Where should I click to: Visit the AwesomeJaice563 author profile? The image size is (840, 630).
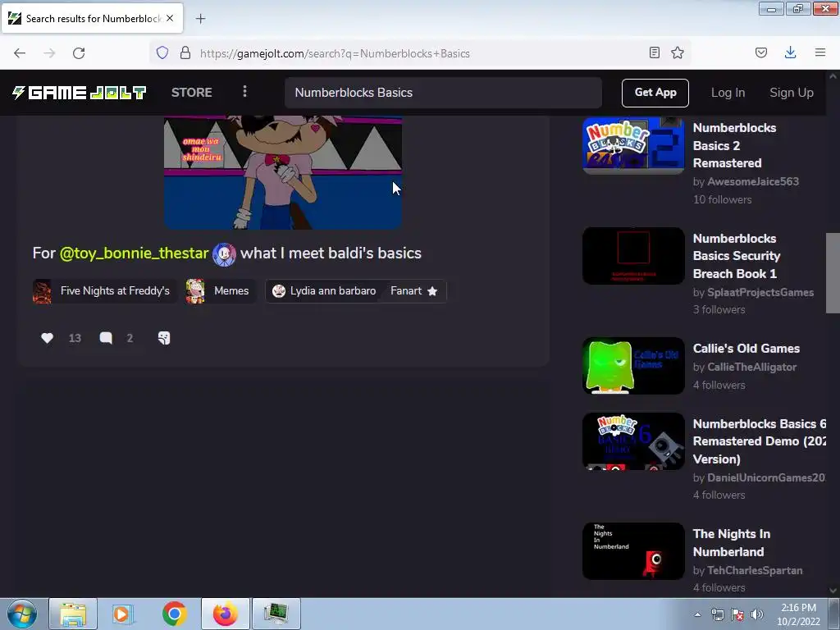753,181
